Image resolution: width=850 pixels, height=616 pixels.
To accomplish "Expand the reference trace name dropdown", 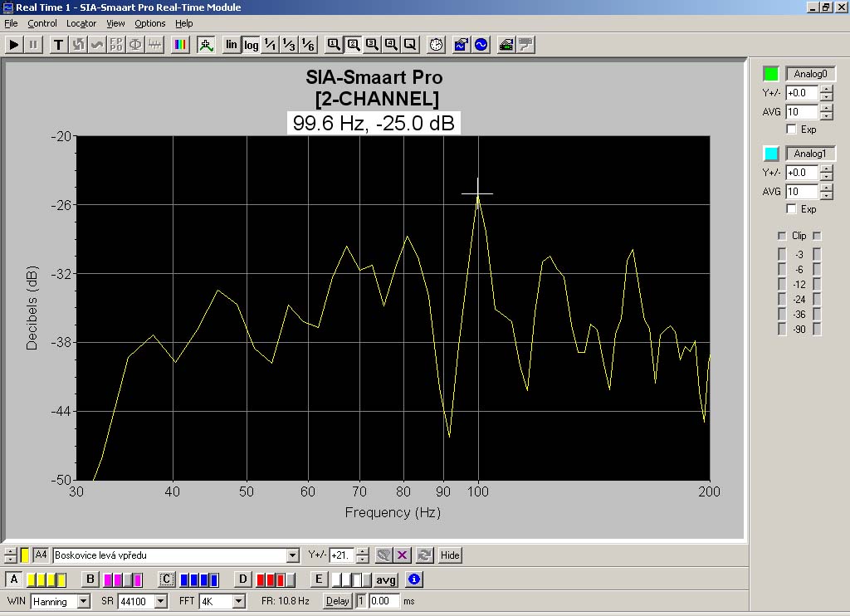I will 293,555.
